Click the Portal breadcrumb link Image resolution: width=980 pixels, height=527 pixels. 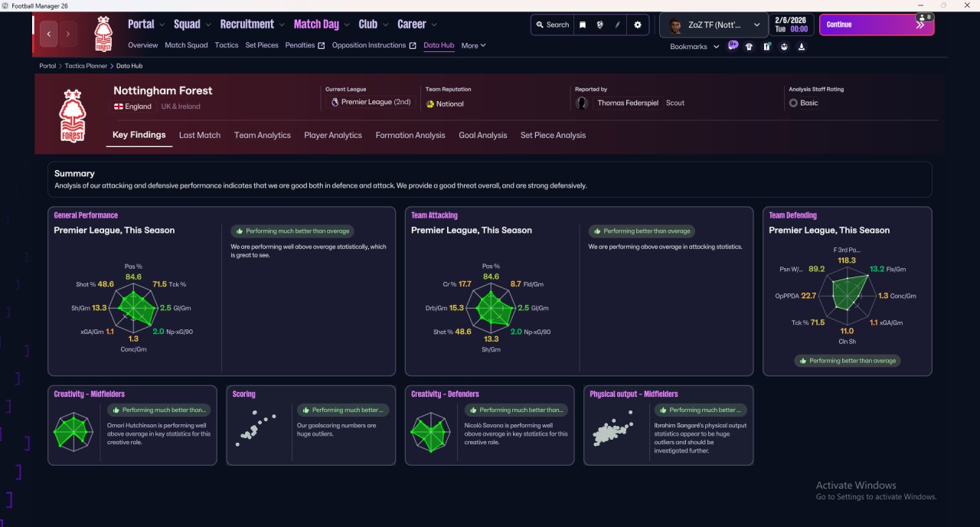point(47,66)
